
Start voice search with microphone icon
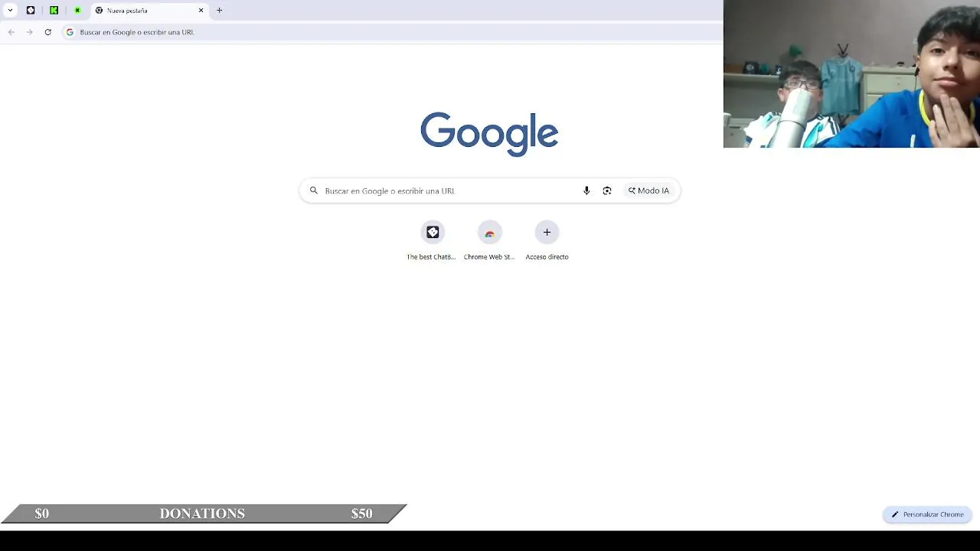coord(586,191)
